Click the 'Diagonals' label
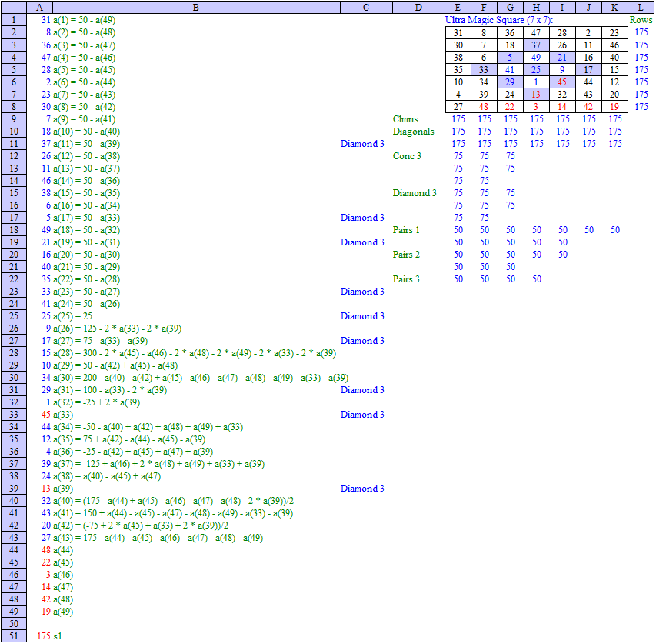The height and width of the screenshot is (644, 656). click(x=413, y=132)
